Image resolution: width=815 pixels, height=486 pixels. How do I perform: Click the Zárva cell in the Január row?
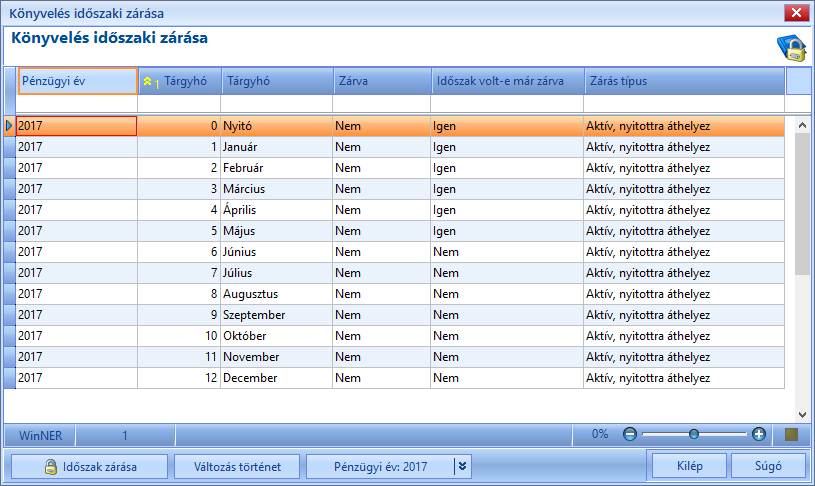coord(382,147)
